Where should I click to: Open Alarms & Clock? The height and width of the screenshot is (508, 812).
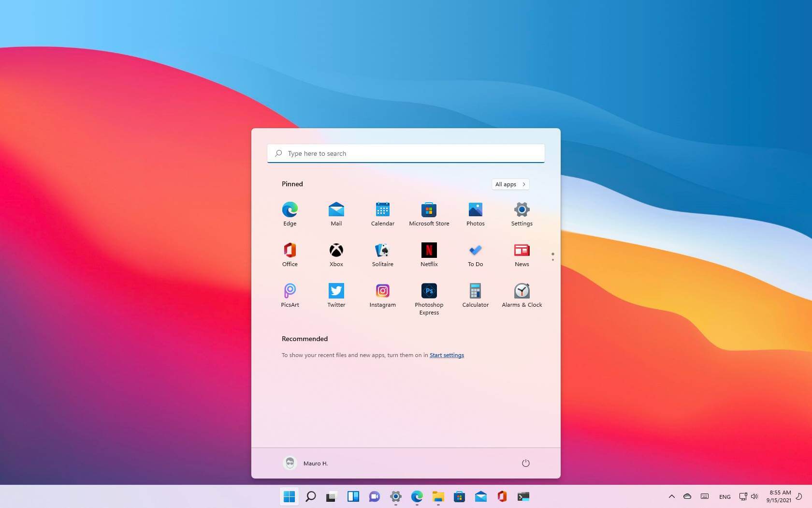click(x=522, y=291)
